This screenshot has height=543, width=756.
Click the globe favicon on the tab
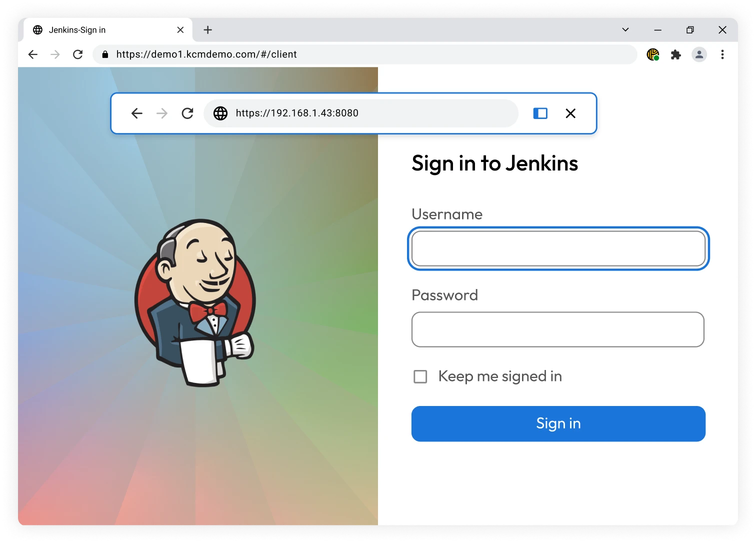pos(37,30)
